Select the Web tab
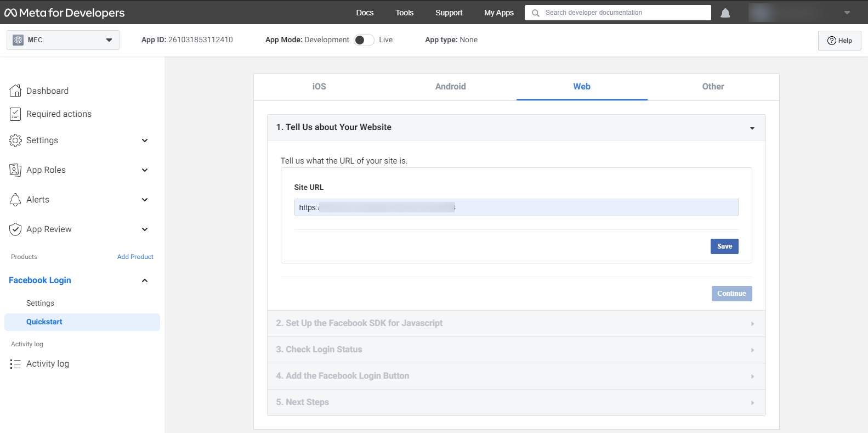 click(x=582, y=87)
